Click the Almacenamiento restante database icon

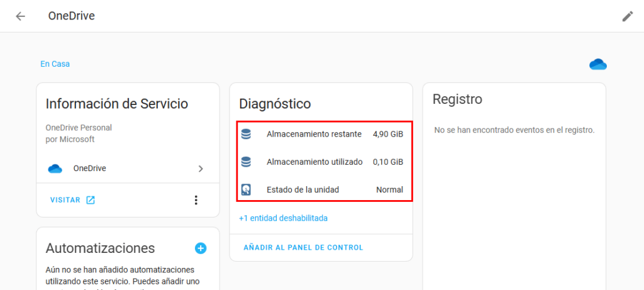click(247, 134)
